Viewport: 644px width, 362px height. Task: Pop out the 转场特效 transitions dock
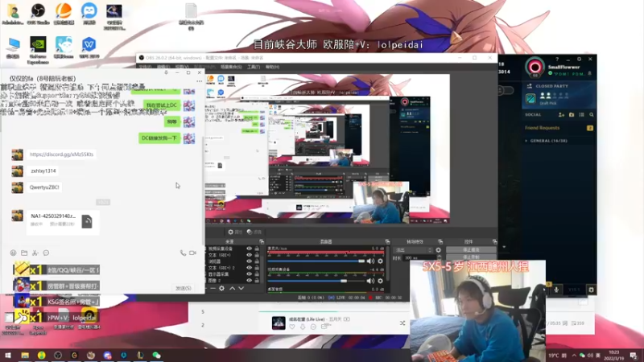[440, 242]
